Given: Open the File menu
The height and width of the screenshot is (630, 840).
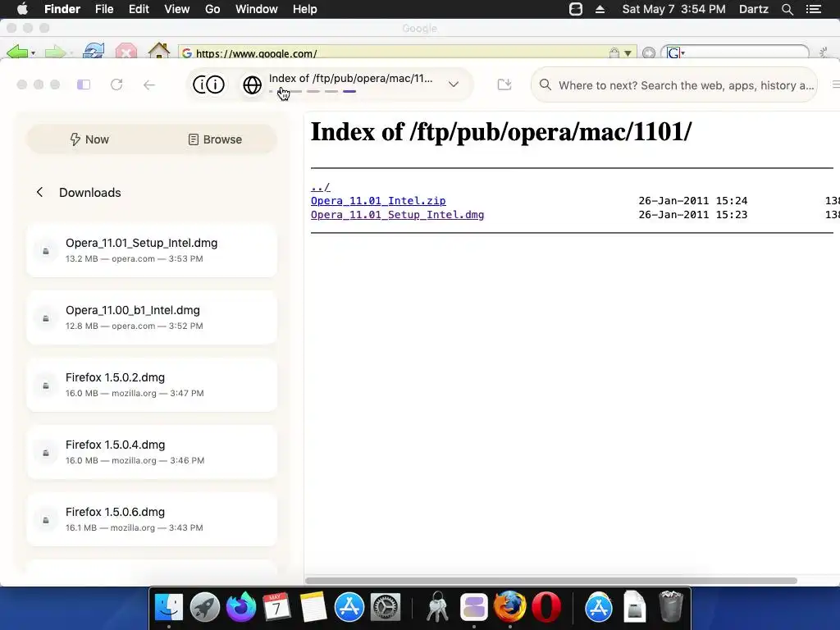Looking at the screenshot, I should [104, 9].
